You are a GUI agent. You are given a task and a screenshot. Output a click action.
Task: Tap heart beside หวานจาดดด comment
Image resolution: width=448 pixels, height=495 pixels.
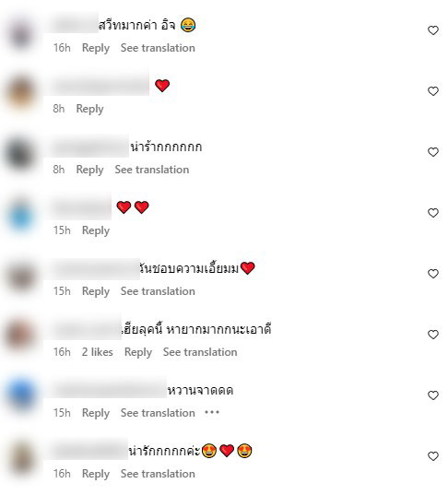point(433,395)
